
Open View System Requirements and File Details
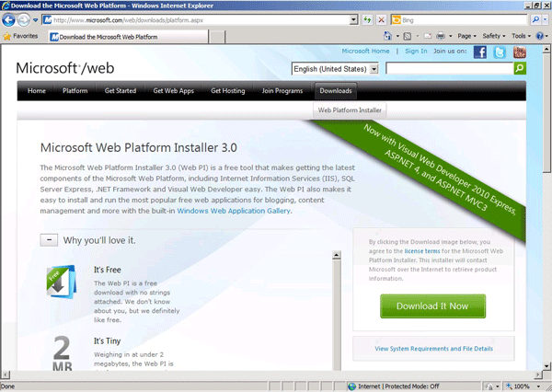pos(433,349)
